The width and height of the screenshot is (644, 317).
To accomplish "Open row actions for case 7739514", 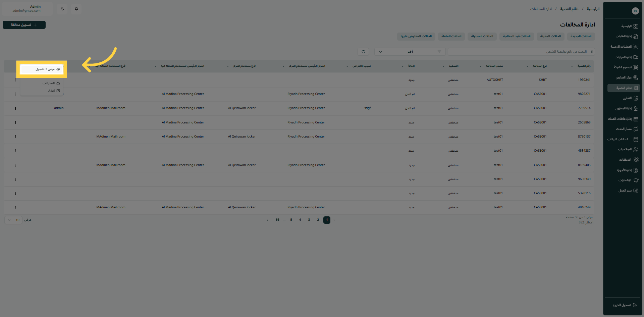I will click(x=15, y=108).
